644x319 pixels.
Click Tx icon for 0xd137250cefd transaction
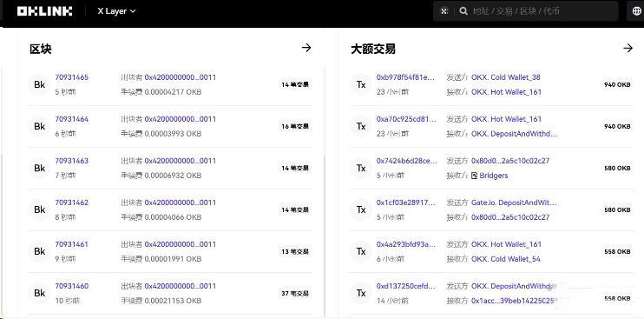point(361,293)
